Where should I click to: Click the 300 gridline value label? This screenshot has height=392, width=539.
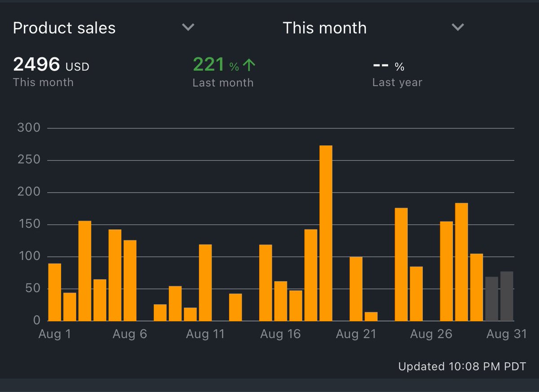coord(28,128)
